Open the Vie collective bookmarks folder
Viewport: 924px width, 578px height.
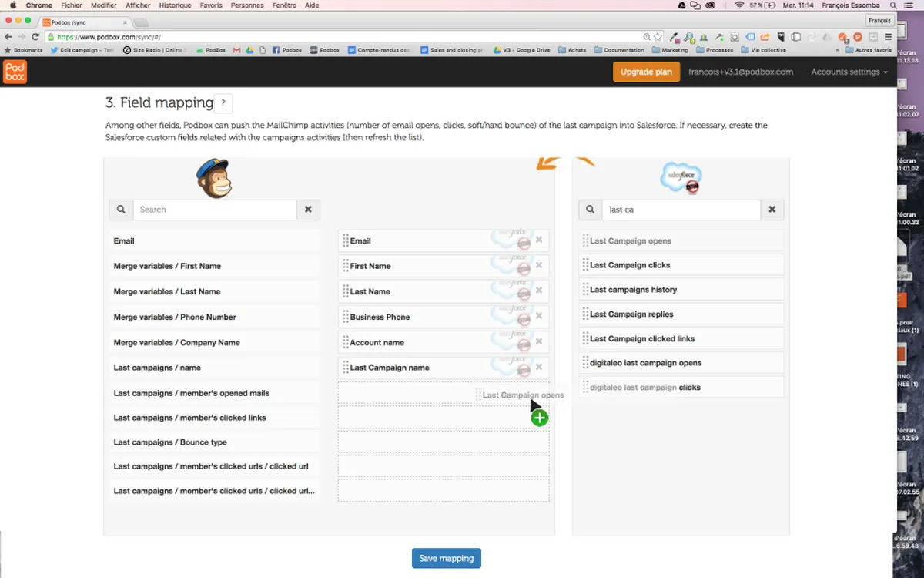coord(762,50)
